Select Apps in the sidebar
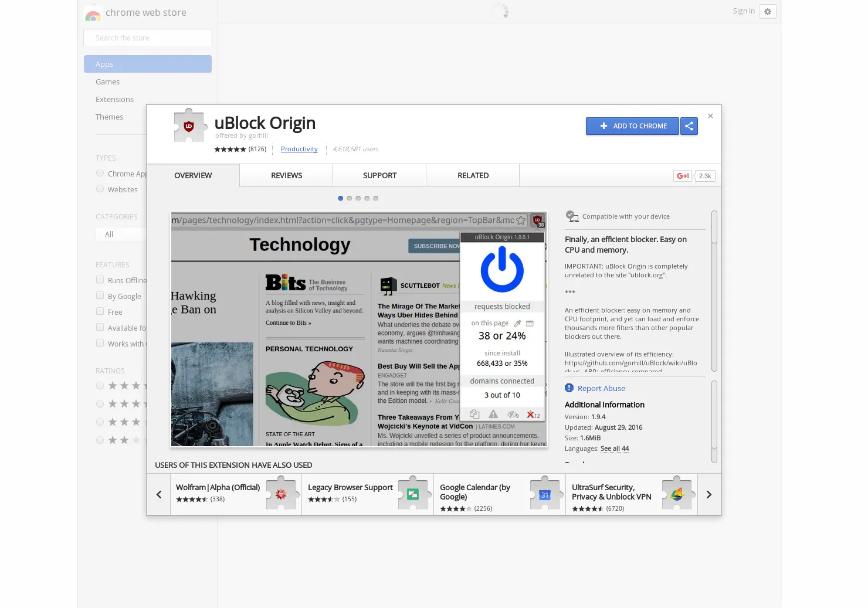Image resolution: width=868 pixels, height=608 pixels. tap(148, 64)
